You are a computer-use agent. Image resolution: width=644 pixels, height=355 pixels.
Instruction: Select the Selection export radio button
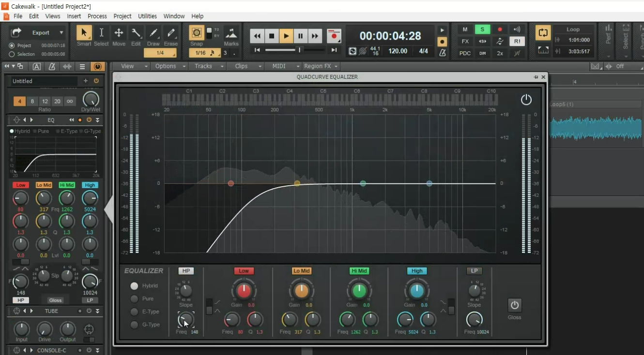12,54
